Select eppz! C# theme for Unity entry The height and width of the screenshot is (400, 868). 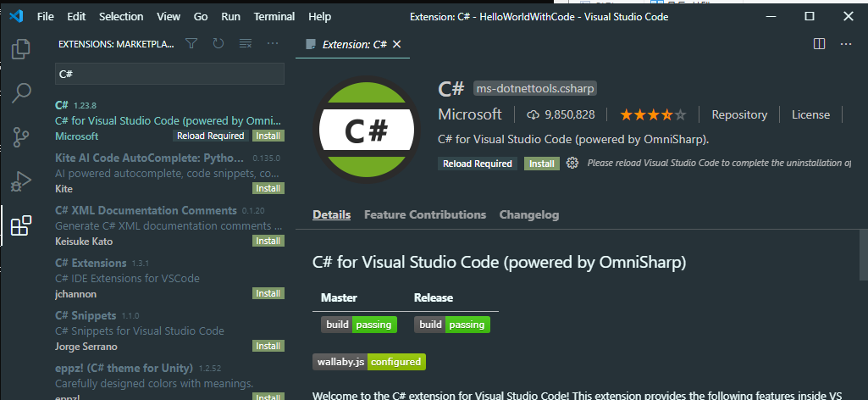[169, 381]
